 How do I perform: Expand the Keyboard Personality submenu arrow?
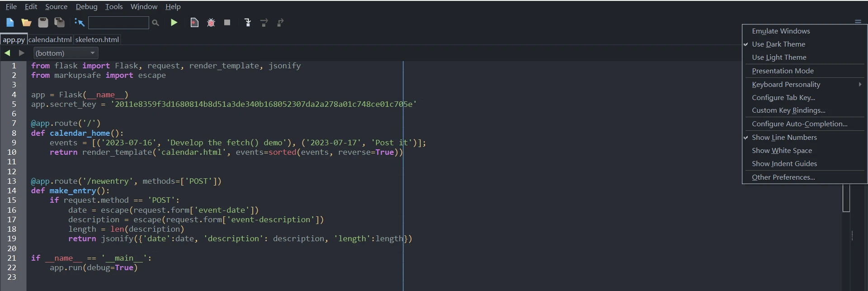pos(860,84)
